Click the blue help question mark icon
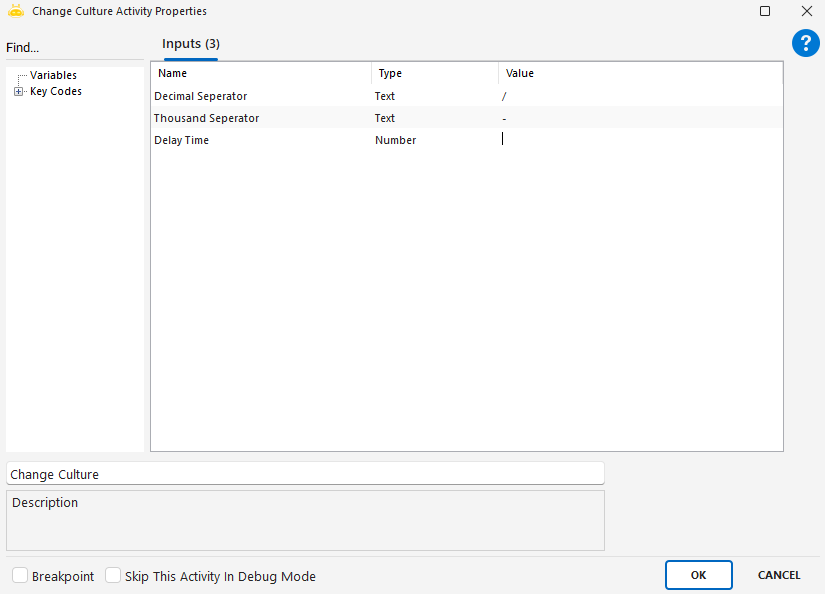The height and width of the screenshot is (594, 825). (806, 43)
